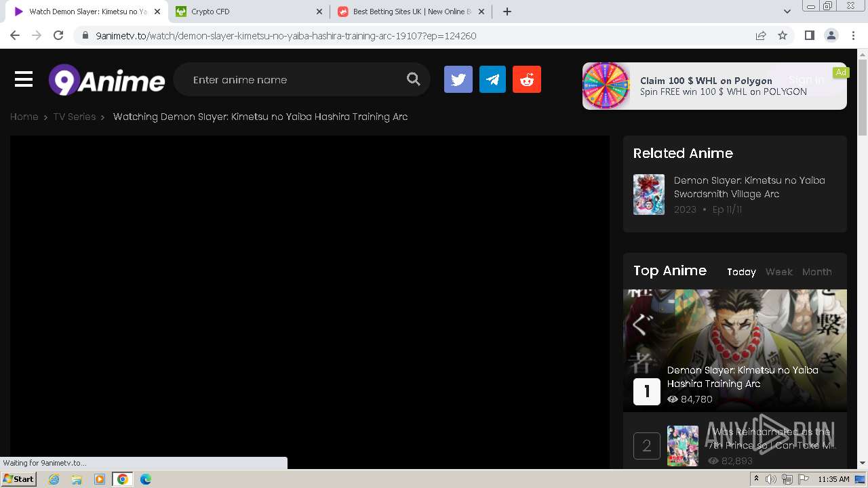
Task: Click the browser forward arrow
Action: tap(37, 35)
